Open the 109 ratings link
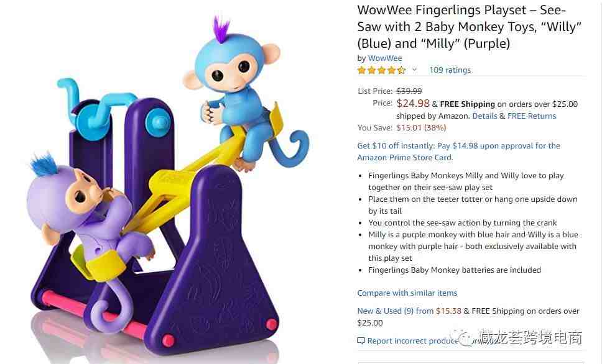602x364 pixels. (x=450, y=70)
